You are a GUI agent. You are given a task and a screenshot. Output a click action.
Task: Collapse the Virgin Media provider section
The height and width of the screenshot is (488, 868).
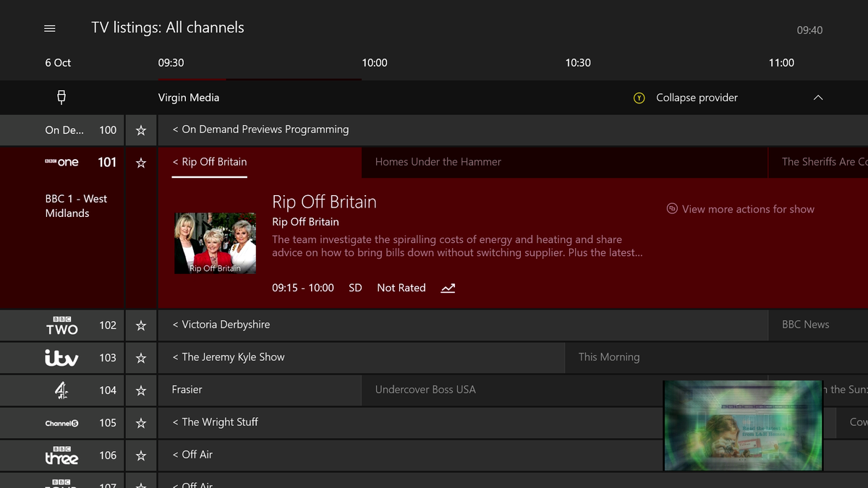pos(697,97)
